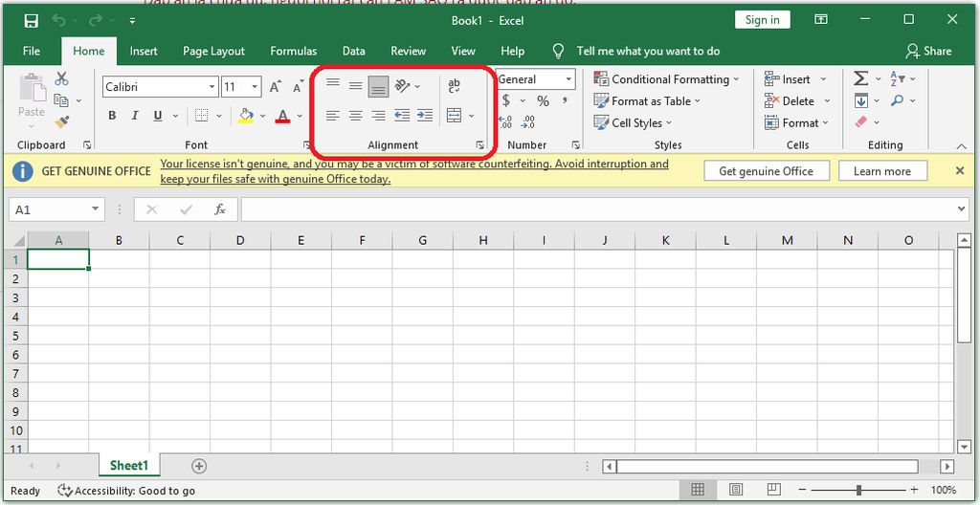Click the Wrap Text icon

tap(454, 86)
